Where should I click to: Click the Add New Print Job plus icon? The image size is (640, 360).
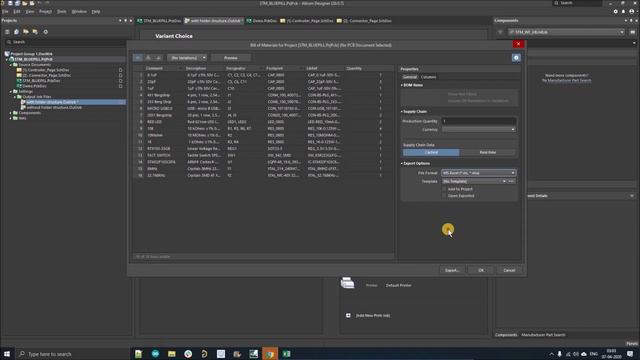coord(348,316)
